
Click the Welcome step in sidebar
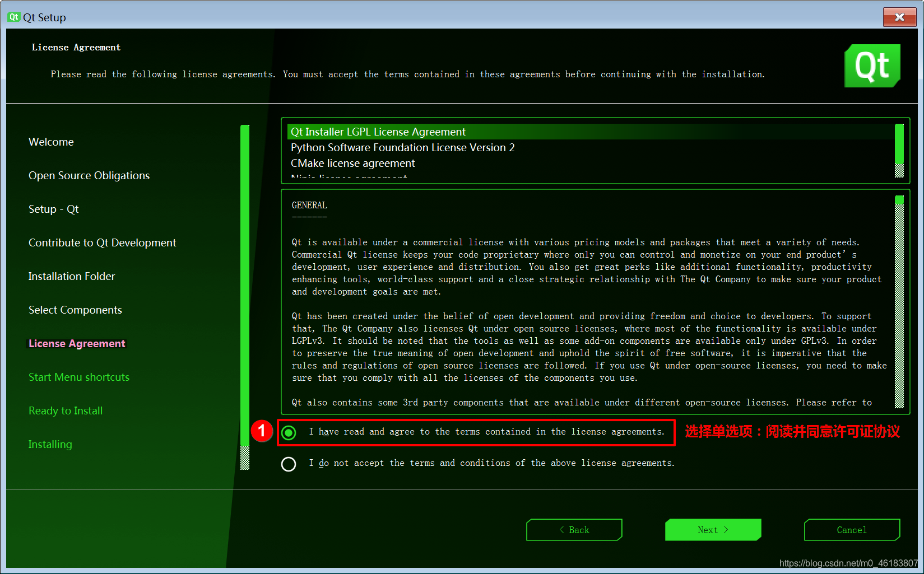pos(51,142)
